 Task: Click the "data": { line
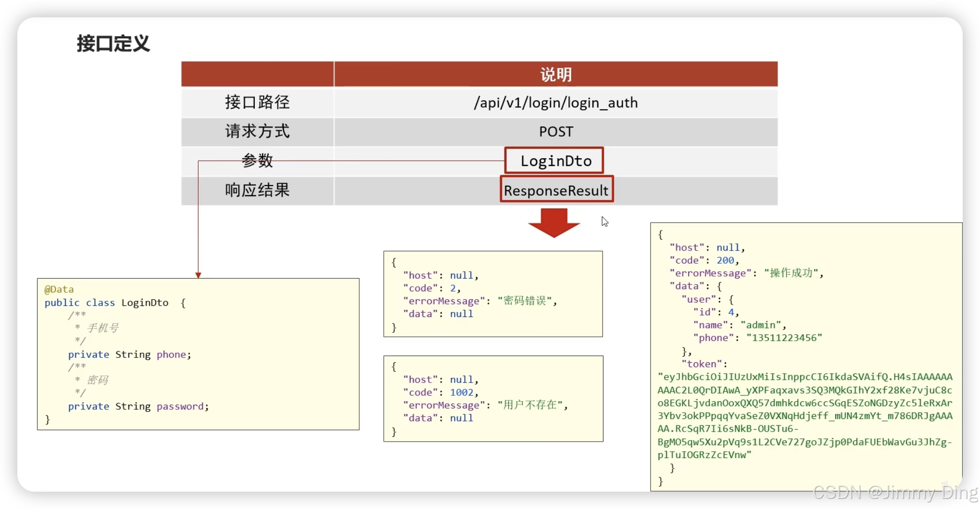[696, 286]
